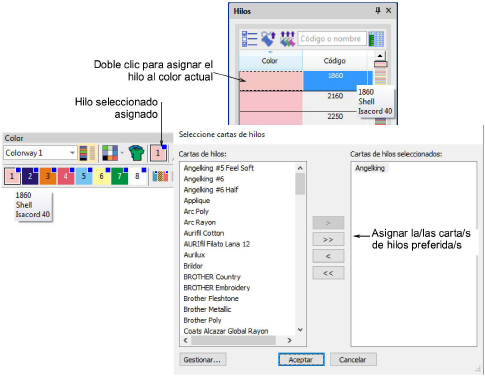Select Angelking #6 thread chart
The height and width of the screenshot is (388, 485).
pyautogui.click(x=204, y=179)
